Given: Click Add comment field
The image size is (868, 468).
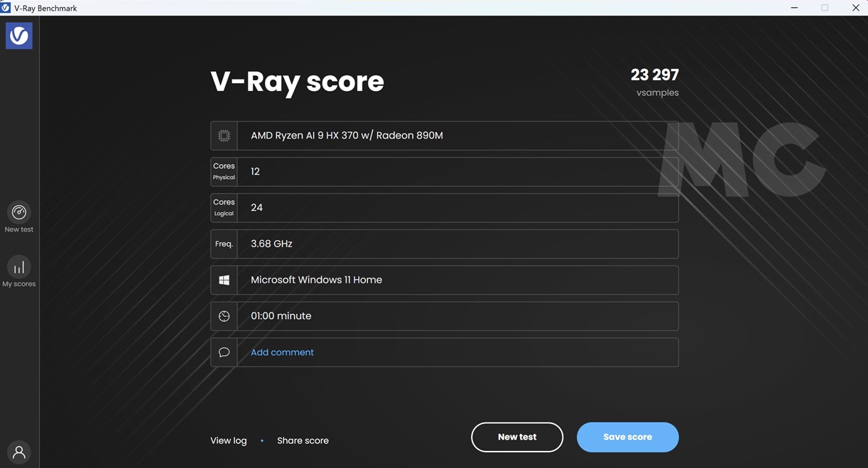Looking at the screenshot, I should [x=282, y=352].
